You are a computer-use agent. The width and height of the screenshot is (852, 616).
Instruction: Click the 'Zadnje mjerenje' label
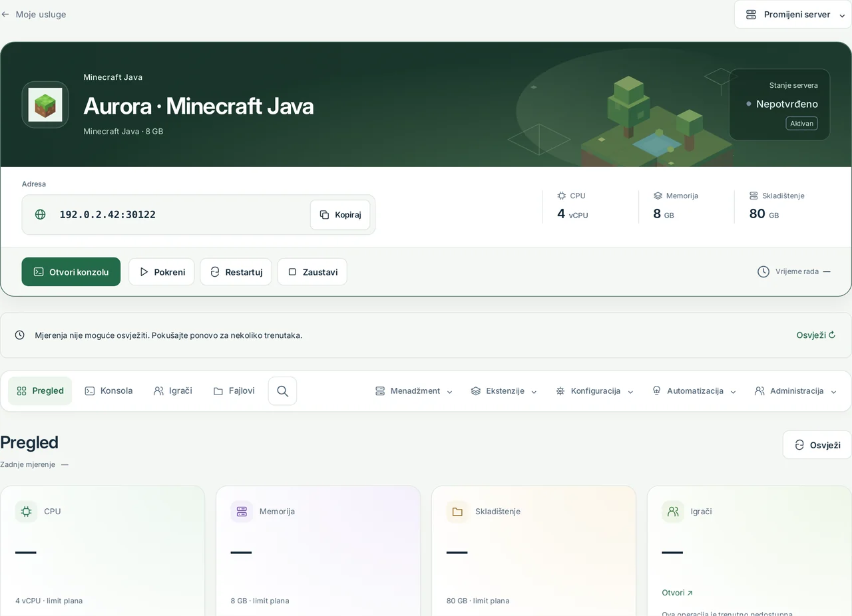tap(27, 464)
